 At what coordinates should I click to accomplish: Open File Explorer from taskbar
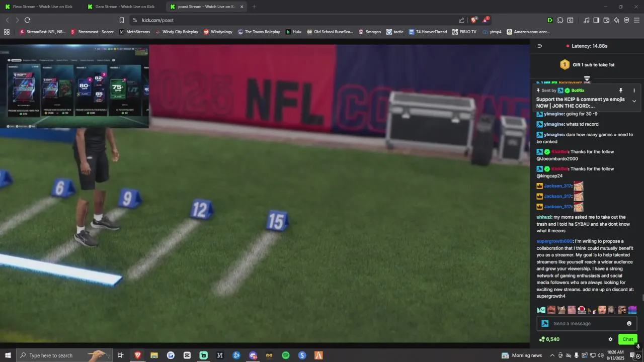click(x=154, y=355)
